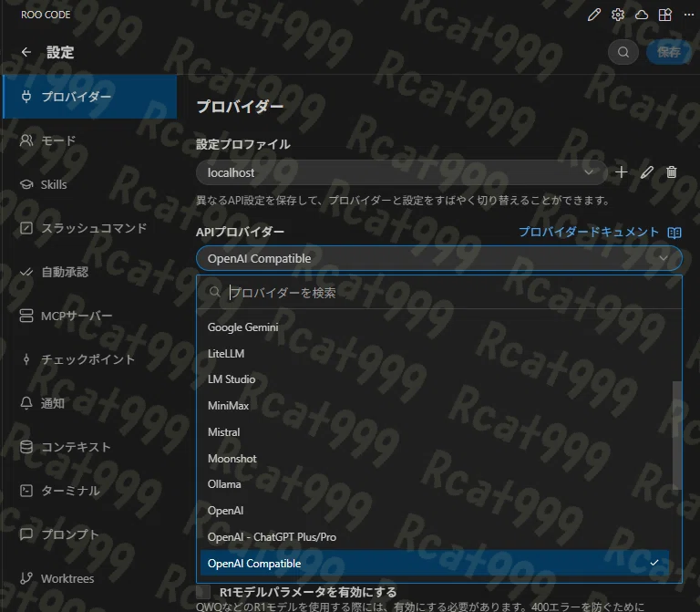The image size is (700, 612).
Task: Click the commit icon beside チェックポイント
Action: (x=26, y=359)
